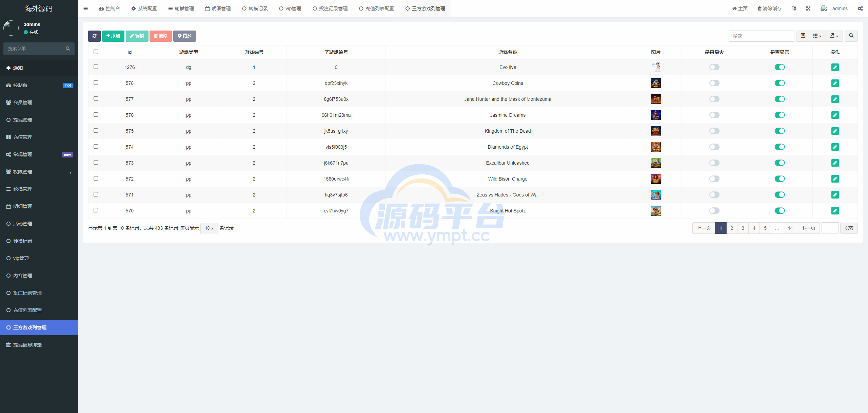Click the sidebar menu search magnifier icon
This screenshot has width=868, height=413.
pos(68,49)
